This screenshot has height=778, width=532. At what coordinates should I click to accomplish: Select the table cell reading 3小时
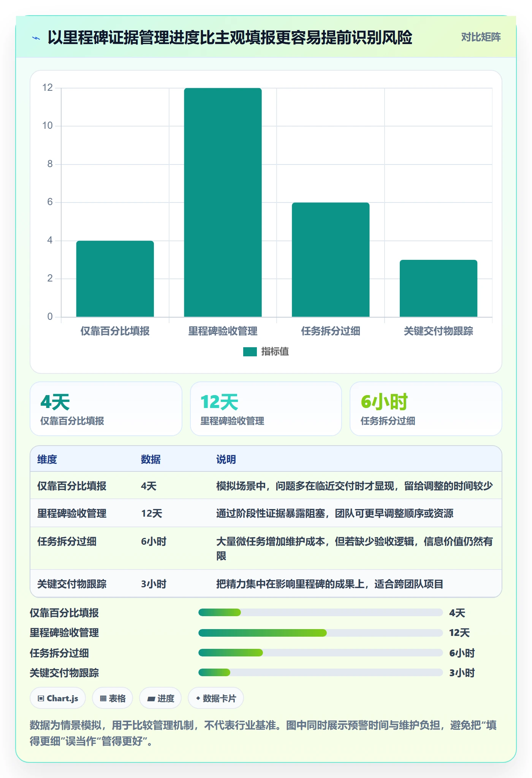(x=154, y=584)
